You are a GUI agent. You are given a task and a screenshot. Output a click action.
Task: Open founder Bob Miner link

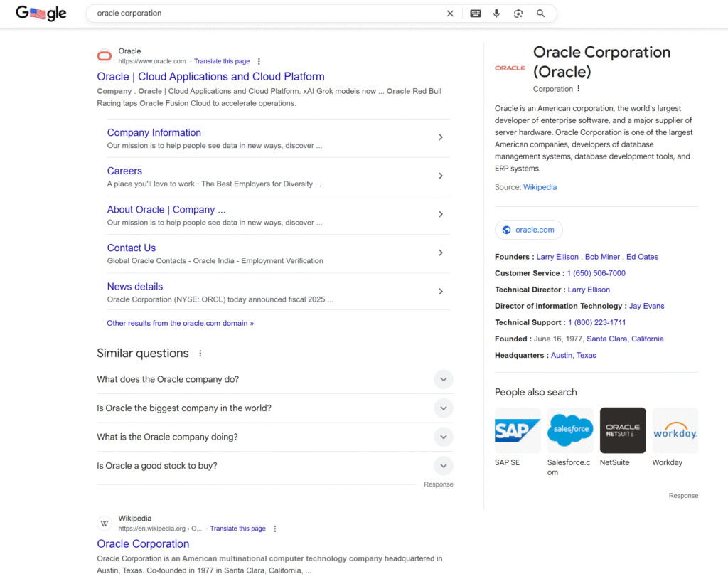pos(602,257)
